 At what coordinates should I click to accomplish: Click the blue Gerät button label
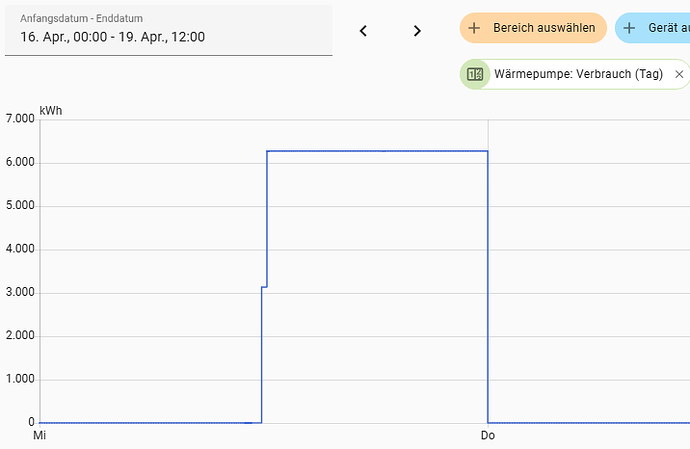669,28
